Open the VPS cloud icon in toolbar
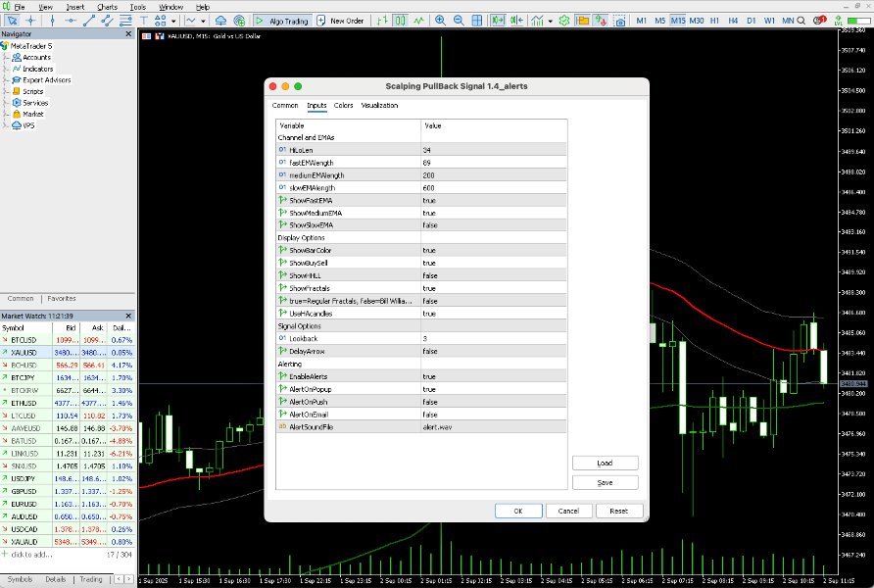874x588 pixels. (220, 21)
